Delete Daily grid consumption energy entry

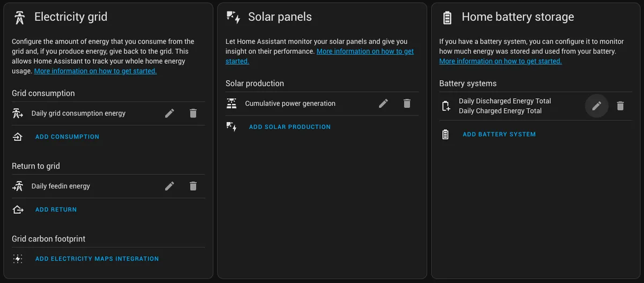(x=193, y=113)
